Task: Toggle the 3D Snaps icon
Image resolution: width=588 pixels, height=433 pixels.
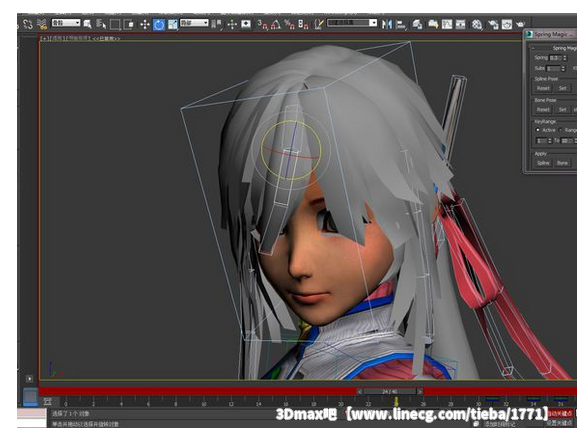Action: (x=262, y=25)
